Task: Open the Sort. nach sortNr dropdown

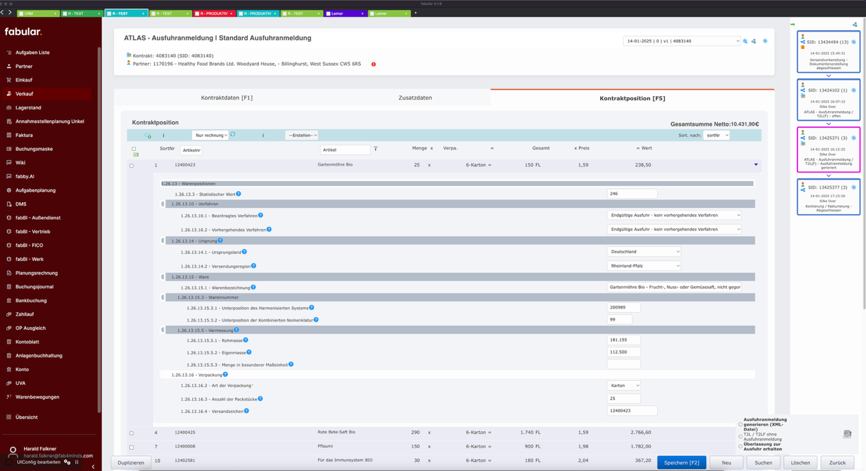Action: (x=716, y=135)
